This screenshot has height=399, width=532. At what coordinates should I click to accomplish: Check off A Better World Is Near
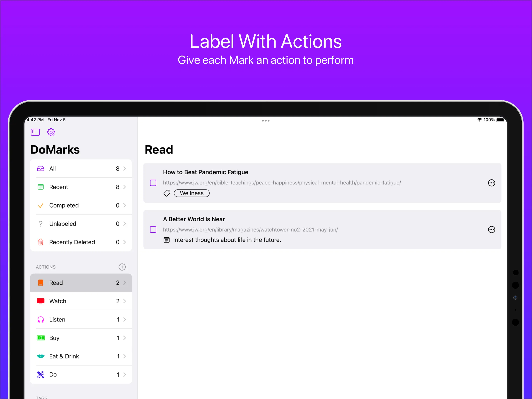click(153, 230)
